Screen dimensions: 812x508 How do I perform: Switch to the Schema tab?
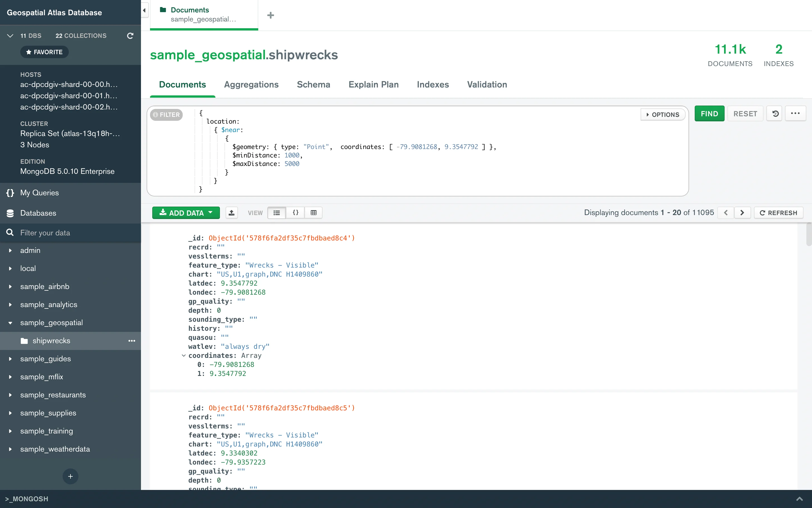314,85
